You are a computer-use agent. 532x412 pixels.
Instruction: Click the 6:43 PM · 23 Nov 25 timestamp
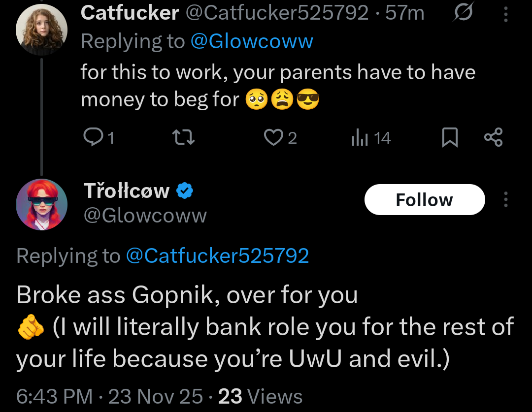[x=109, y=396]
